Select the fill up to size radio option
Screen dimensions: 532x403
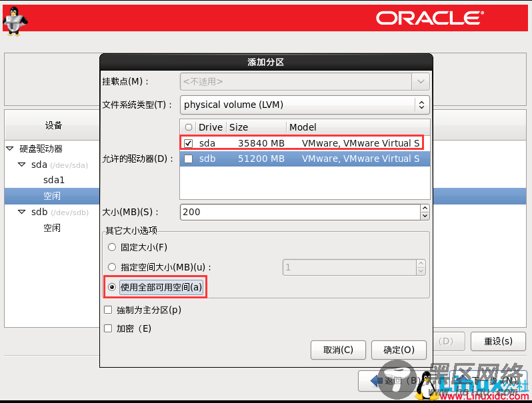(x=112, y=267)
